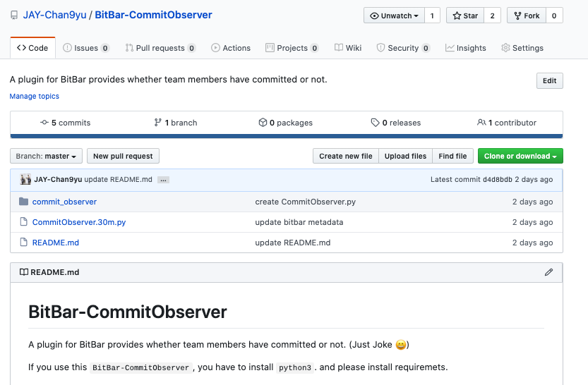
Task: Click JAY-Chan9yu author name in commit bar
Action: 58,179
